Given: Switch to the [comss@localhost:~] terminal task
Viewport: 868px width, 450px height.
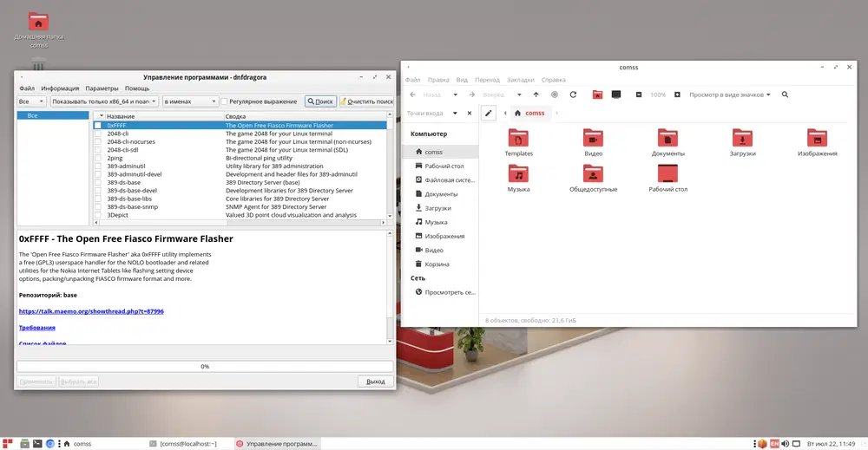Looking at the screenshot, I should (183, 443).
